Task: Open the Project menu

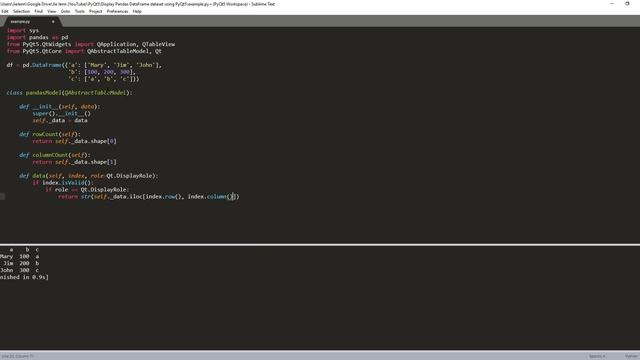Action: point(96,11)
